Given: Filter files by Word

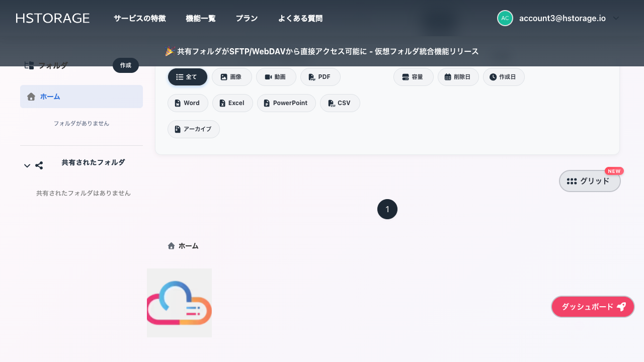Looking at the screenshot, I should point(188,103).
